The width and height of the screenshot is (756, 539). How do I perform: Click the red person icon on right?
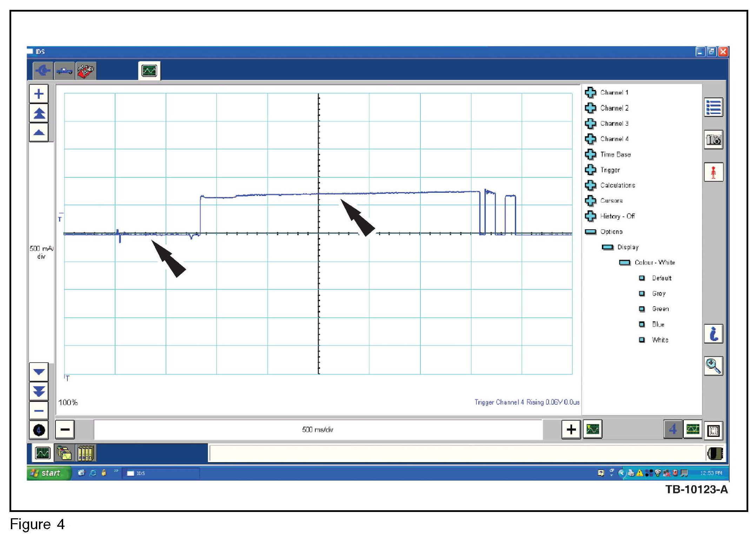pos(713,172)
